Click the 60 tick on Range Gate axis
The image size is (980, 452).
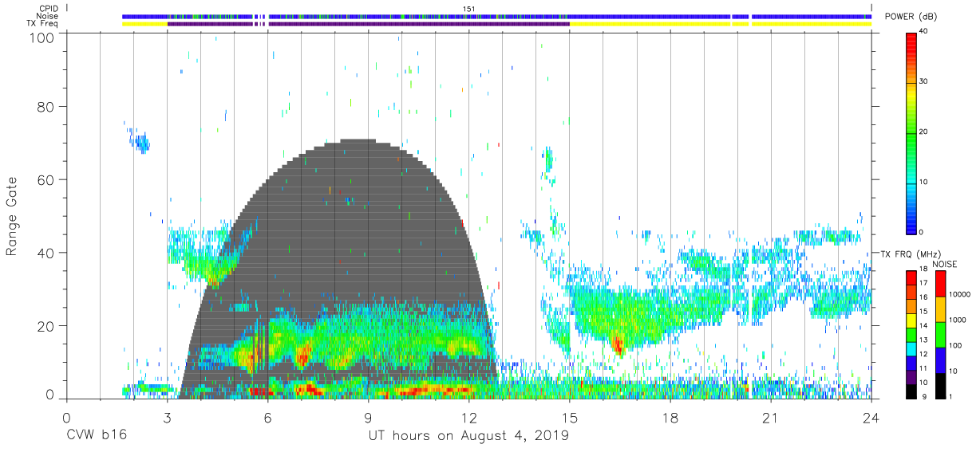(45, 180)
